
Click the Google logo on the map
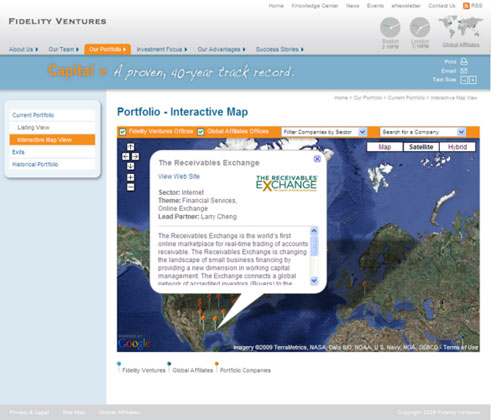pyautogui.click(x=134, y=343)
